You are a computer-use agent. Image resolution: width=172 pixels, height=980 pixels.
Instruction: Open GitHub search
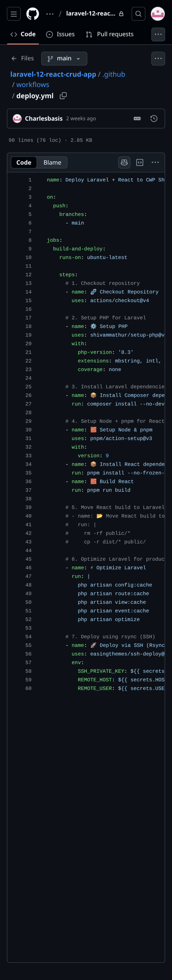[x=138, y=14]
